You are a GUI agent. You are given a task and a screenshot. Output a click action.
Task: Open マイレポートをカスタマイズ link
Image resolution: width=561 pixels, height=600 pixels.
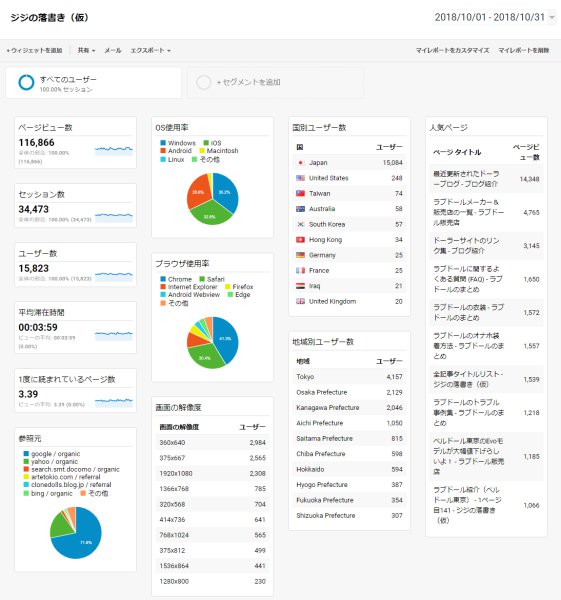click(x=452, y=50)
